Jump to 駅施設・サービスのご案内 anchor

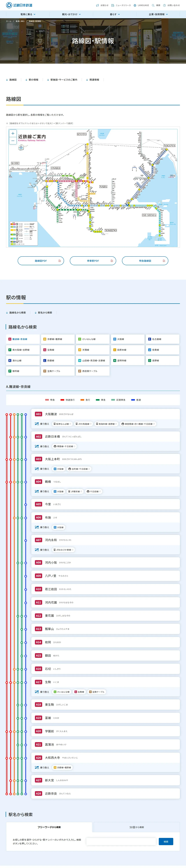[x=62, y=80]
